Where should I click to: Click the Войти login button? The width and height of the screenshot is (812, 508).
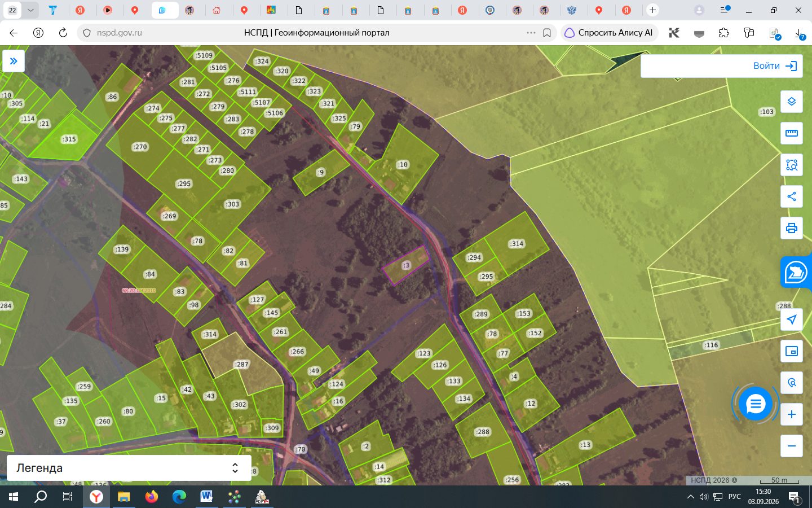point(775,66)
